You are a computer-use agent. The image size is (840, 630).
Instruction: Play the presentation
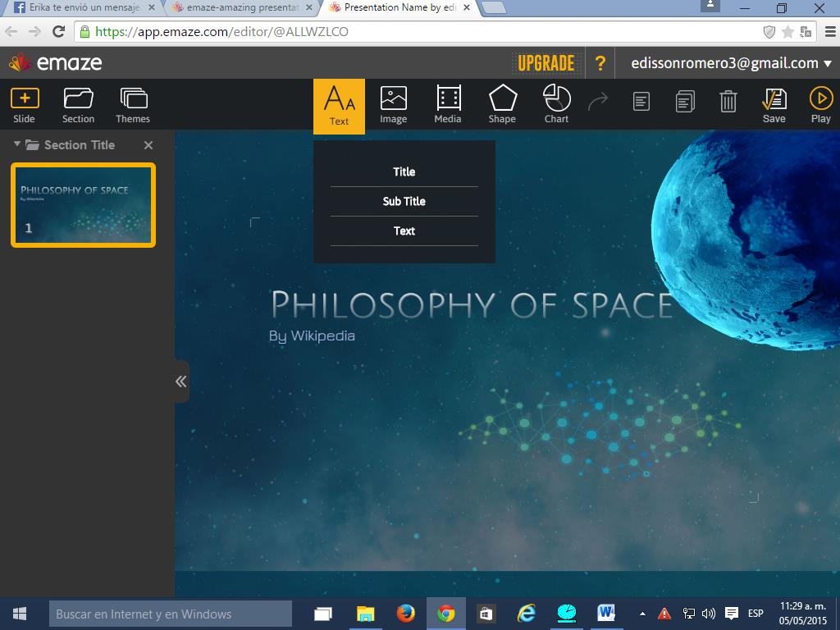pos(820,105)
